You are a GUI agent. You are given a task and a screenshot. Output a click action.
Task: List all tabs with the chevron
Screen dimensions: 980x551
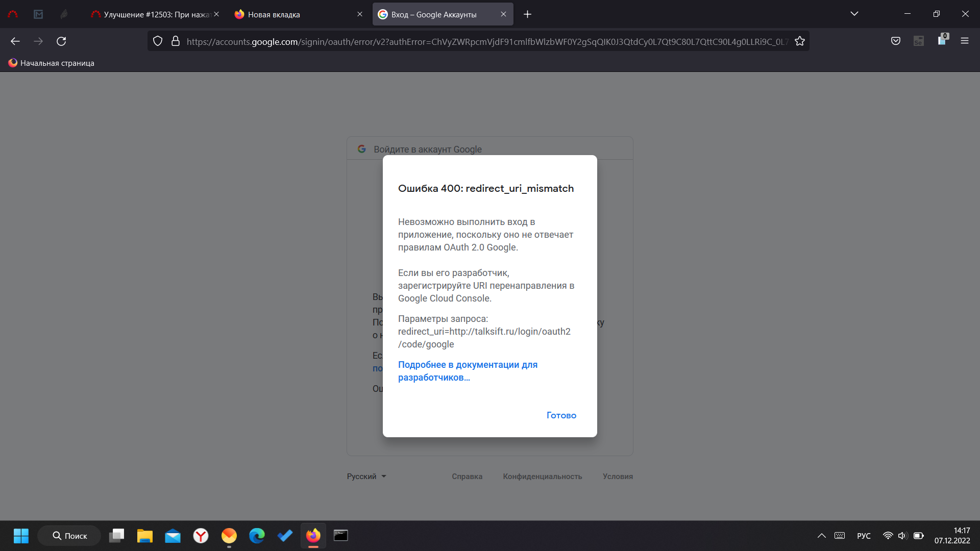854,14
